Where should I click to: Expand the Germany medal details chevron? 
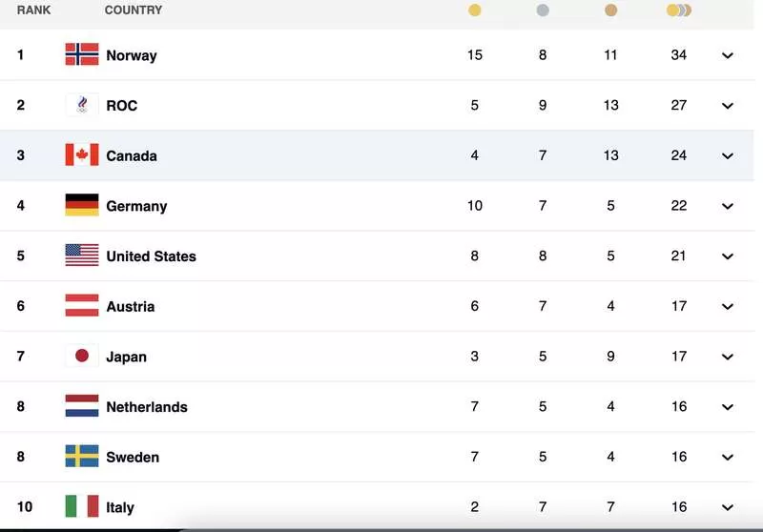[x=728, y=206]
